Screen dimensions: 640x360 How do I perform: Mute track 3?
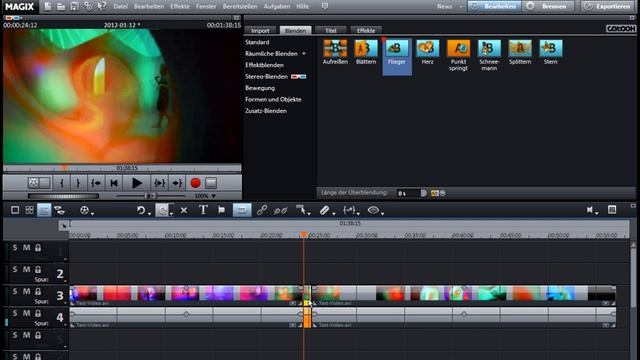point(26,291)
